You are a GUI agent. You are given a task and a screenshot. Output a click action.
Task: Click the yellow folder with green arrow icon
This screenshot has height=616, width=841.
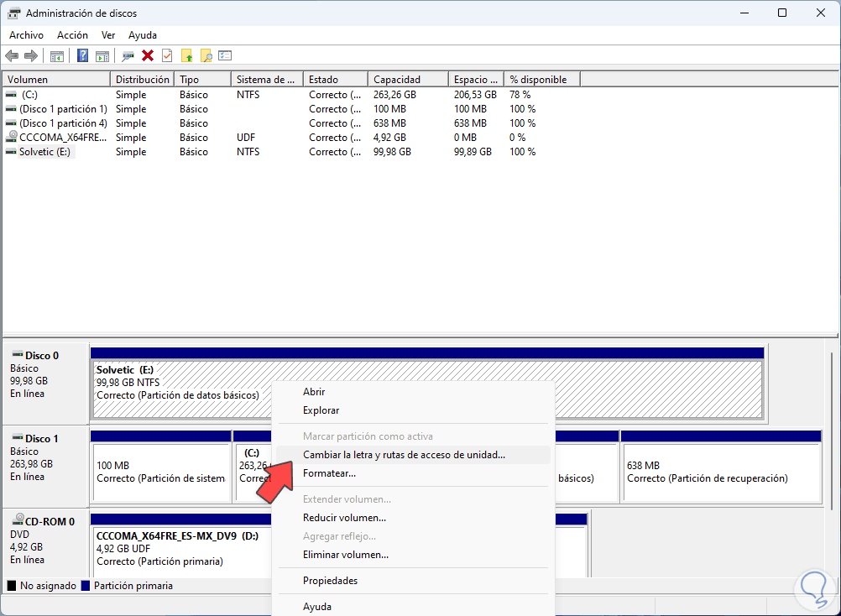tap(186, 55)
